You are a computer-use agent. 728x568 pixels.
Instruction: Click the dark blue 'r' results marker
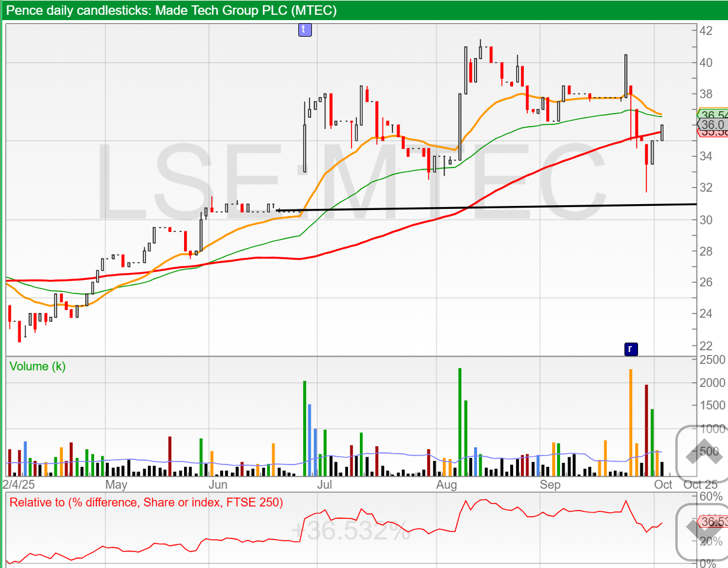tap(630, 349)
